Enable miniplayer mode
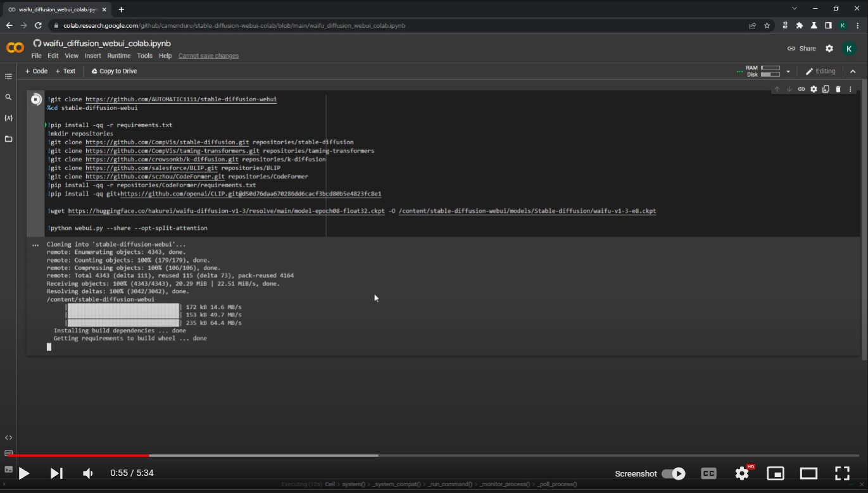 click(x=776, y=473)
